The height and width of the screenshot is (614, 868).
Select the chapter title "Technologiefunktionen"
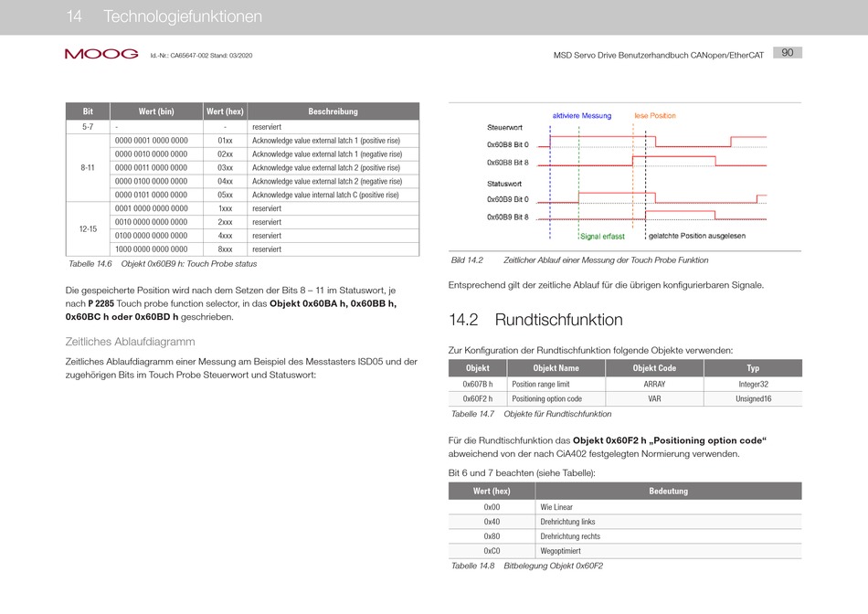coord(183,16)
